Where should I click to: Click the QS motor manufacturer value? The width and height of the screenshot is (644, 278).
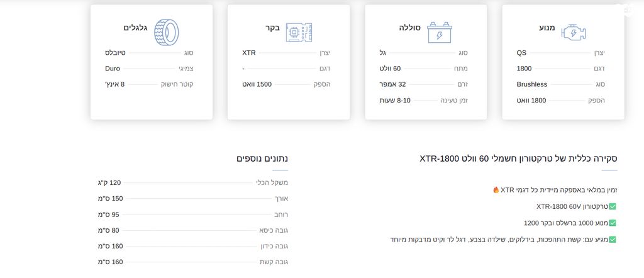(x=521, y=53)
